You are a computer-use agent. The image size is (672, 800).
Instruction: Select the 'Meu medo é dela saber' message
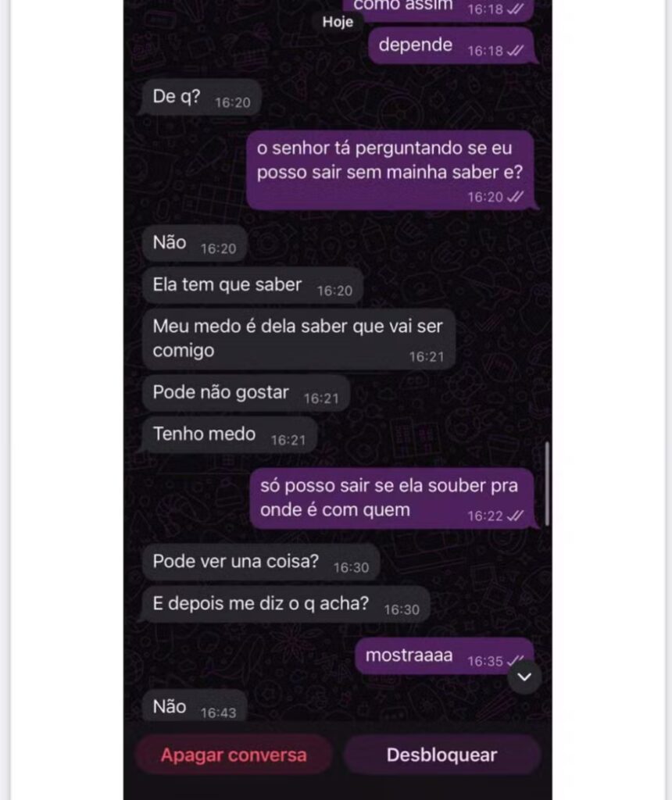tap(298, 339)
